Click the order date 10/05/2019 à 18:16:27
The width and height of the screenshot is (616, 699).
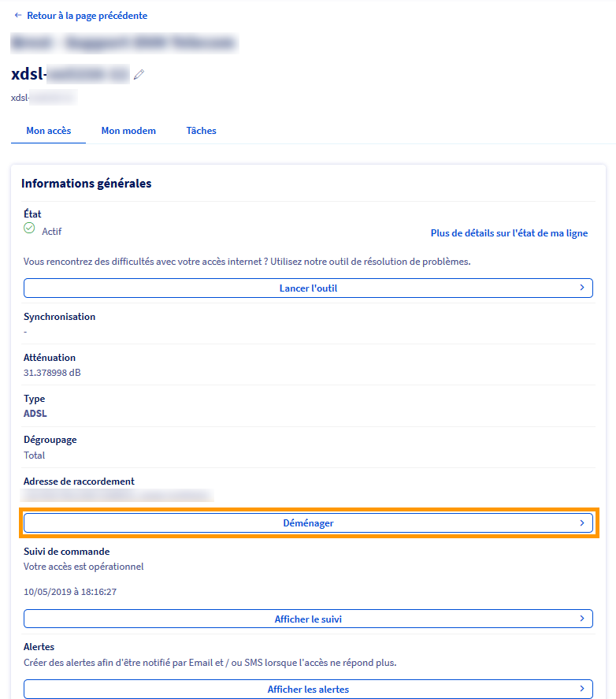70,591
